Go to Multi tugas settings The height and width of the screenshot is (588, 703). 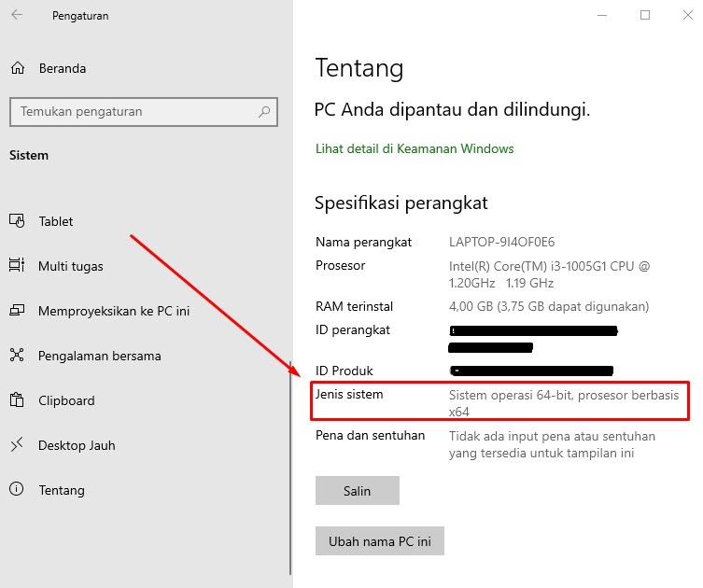(71, 266)
